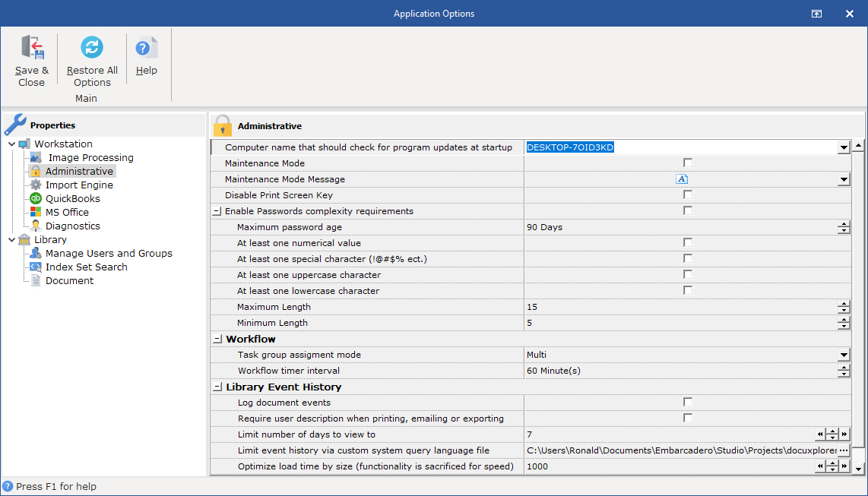868x496 pixels.
Task: Open Index Set Search options
Action: pos(87,267)
